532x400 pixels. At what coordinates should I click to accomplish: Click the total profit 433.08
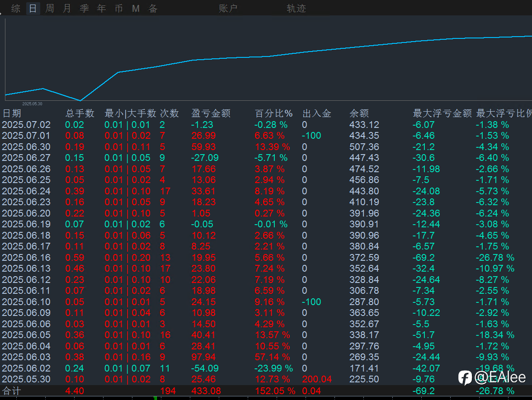coord(206,391)
